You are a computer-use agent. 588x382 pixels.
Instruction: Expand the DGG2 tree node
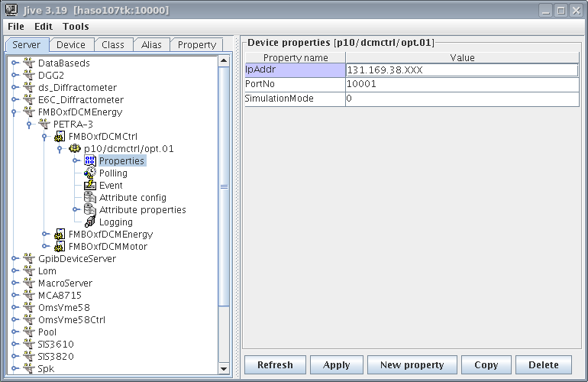coord(14,75)
